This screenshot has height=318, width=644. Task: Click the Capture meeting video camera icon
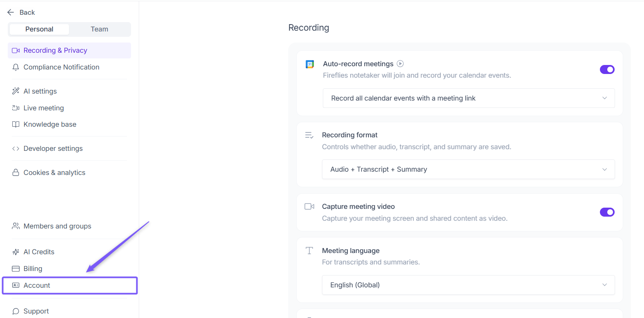pos(309,206)
